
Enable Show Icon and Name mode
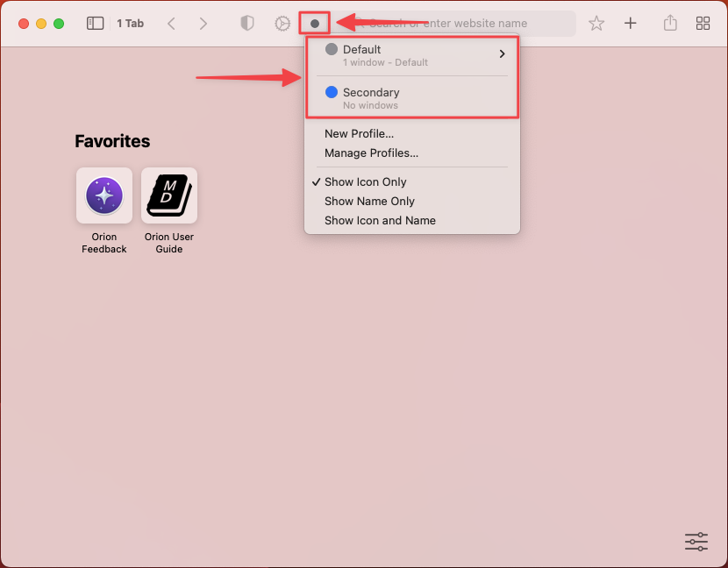379,220
